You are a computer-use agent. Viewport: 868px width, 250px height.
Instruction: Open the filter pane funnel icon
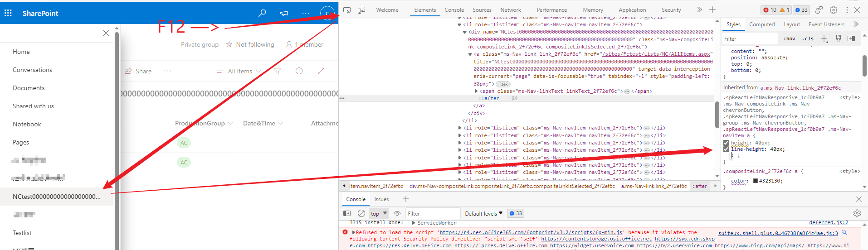point(278,71)
